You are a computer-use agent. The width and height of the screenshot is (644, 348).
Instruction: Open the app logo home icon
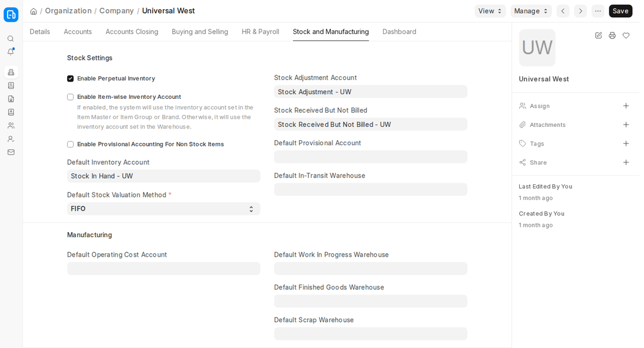tap(11, 15)
